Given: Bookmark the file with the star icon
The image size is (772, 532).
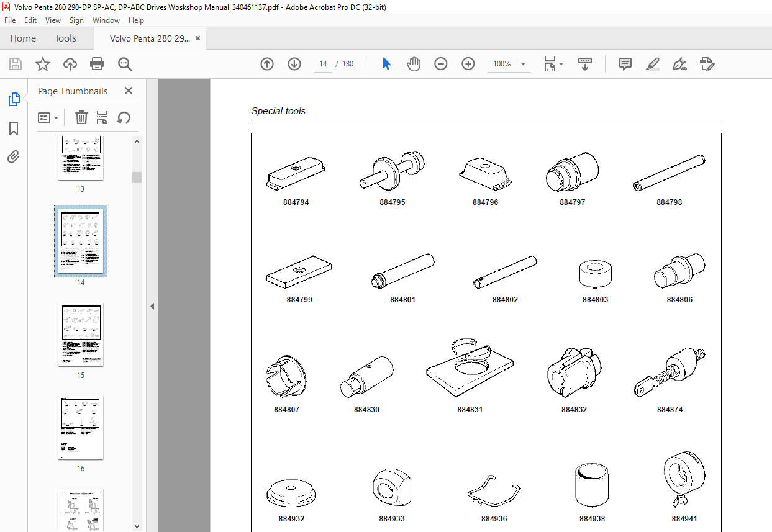Looking at the screenshot, I should 43,64.
